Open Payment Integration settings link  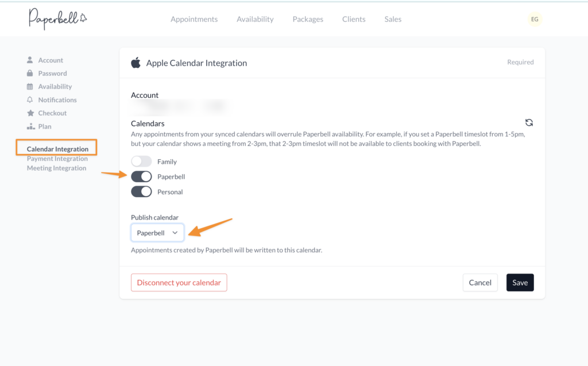[x=57, y=159]
